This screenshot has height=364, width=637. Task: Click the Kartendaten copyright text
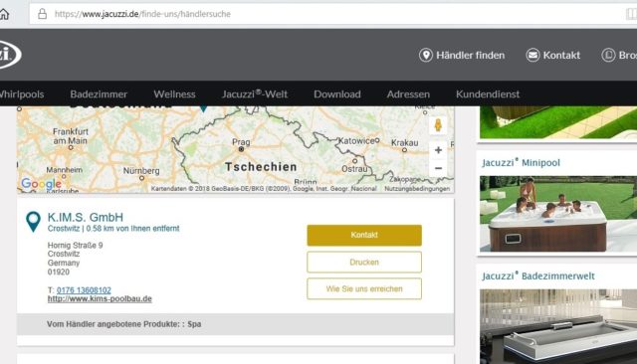pyautogui.click(x=264, y=189)
